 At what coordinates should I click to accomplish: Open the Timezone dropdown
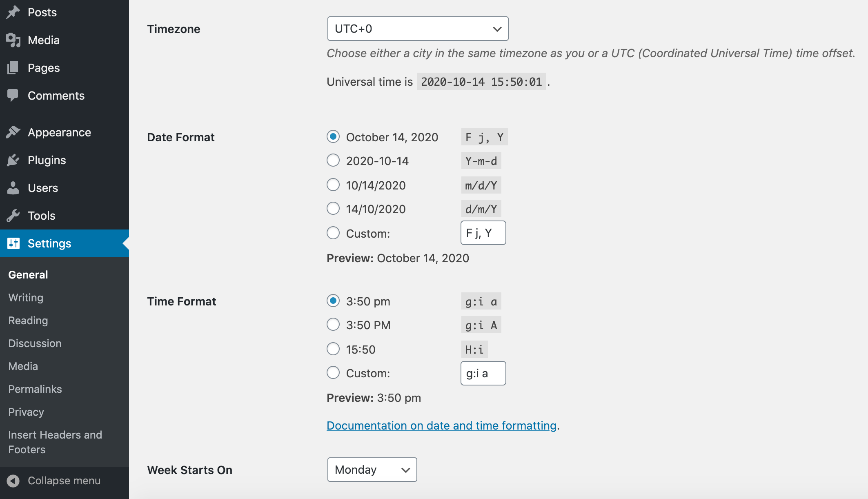pyautogui.click(x=417, y=29)
